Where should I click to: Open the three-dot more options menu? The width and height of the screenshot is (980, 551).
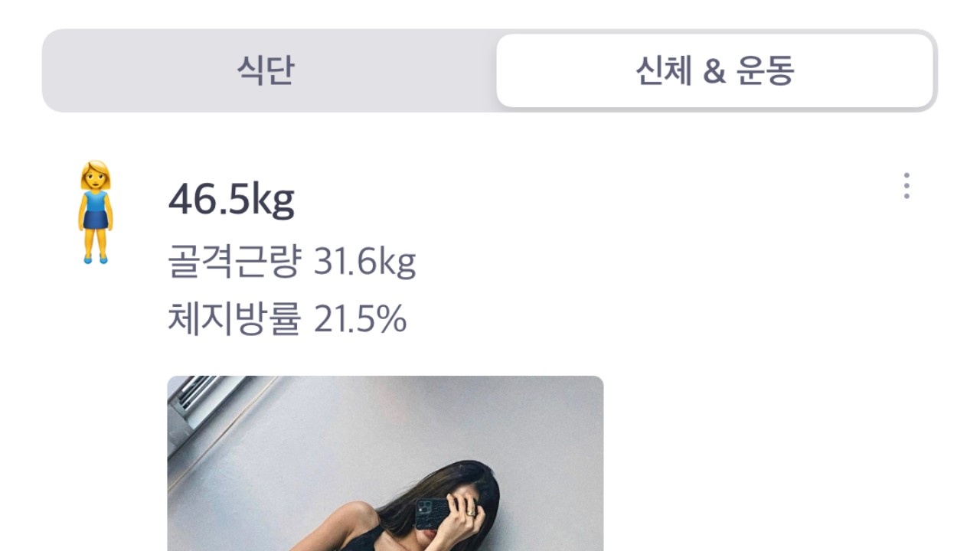point(906,186)
